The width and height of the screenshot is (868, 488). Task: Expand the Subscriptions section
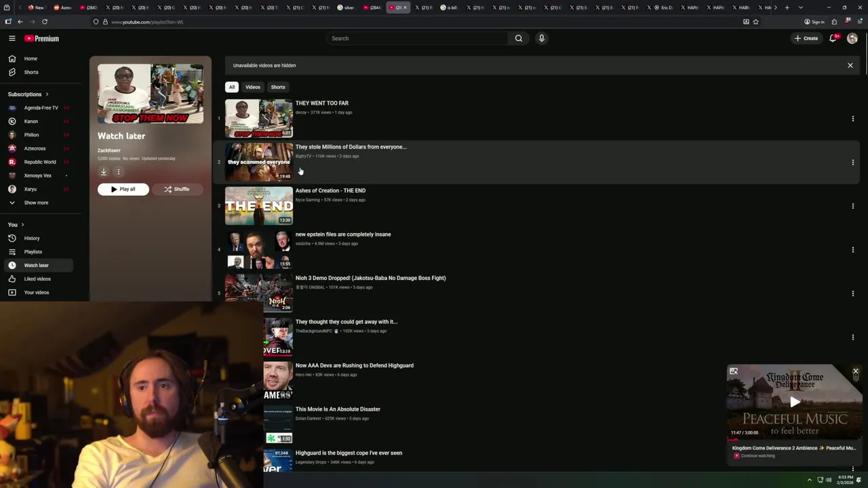tap(28, 94)
